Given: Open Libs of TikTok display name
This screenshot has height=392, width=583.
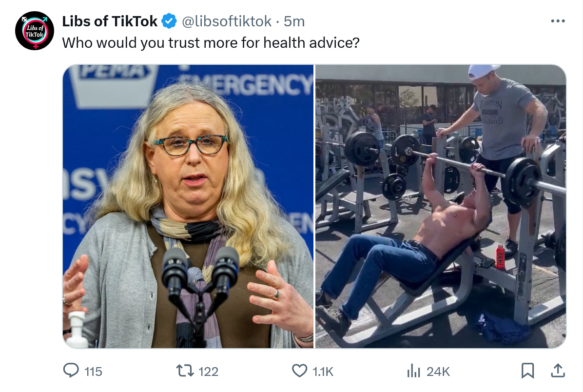Looking at the screenshot, I should 110,21.
